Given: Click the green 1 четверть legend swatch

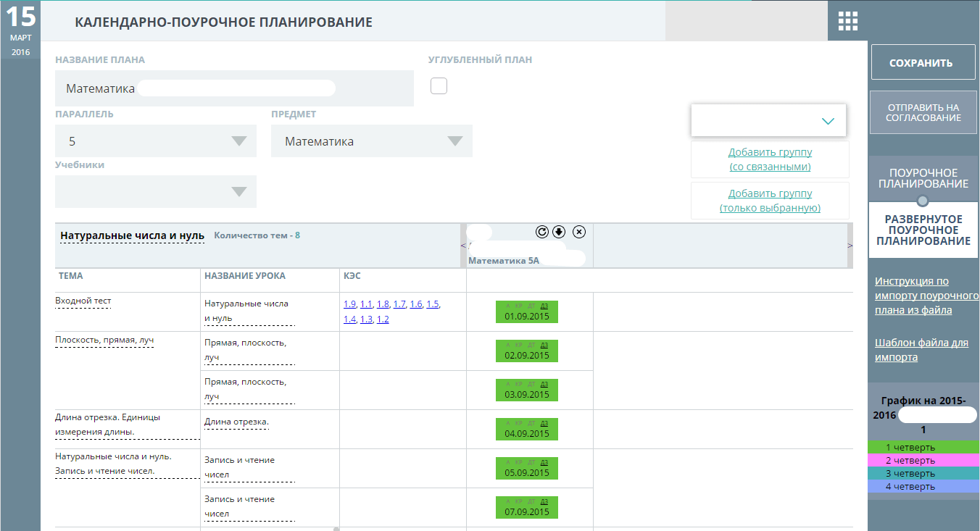Looking at the screenshot, I should (923, 447).
